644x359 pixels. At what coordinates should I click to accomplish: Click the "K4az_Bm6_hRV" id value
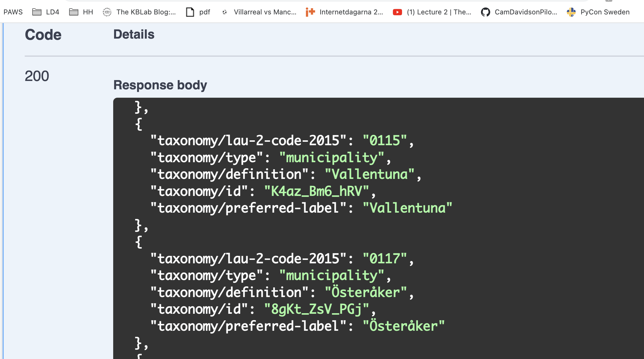click(x=316, y=191)
